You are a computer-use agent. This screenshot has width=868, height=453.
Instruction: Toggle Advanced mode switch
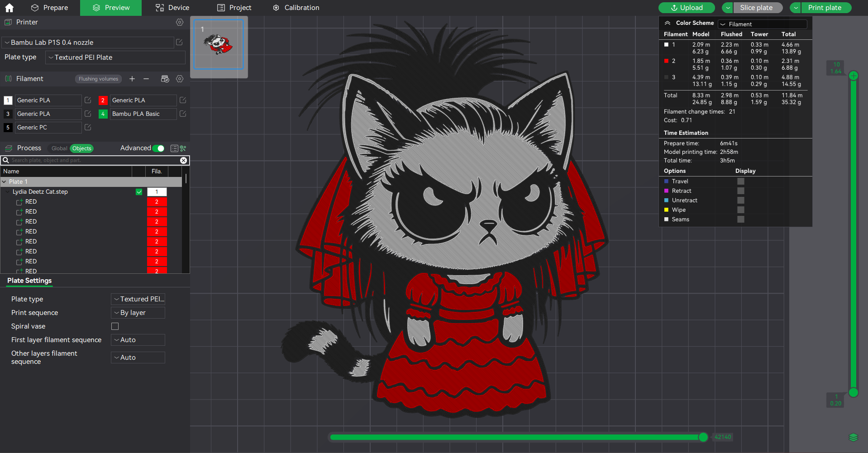pyautogui.click(x=158, y=148)
